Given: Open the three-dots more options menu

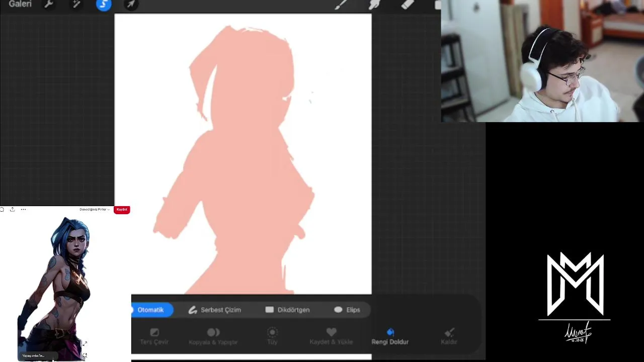Looking at the screenshot, I should pos(23,210).
